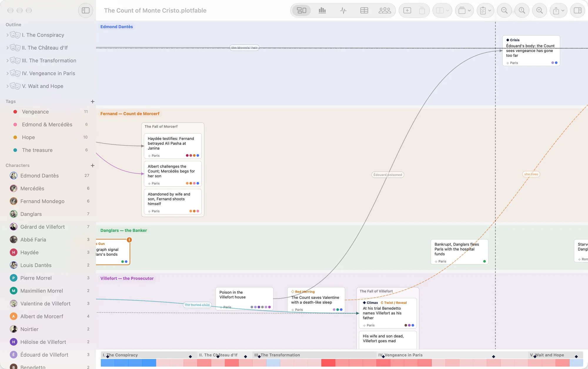This screenshot has height=369, width=588.
Task: Open the split view dropdown
Action: pyautogui.click(x=442, y=11)
